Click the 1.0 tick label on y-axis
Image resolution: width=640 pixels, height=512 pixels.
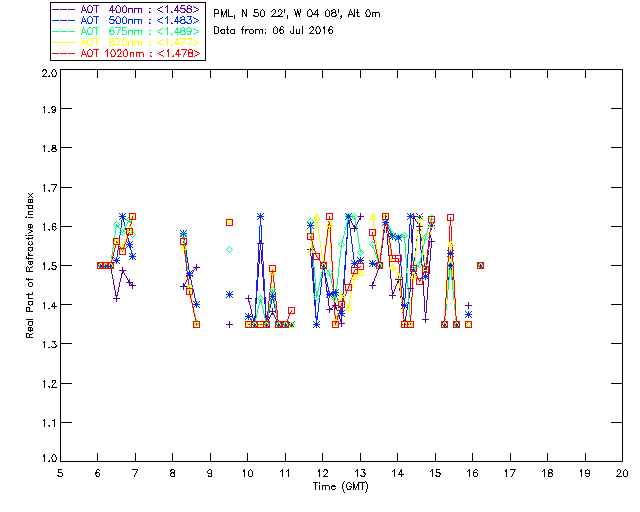[x=47, y=459]
